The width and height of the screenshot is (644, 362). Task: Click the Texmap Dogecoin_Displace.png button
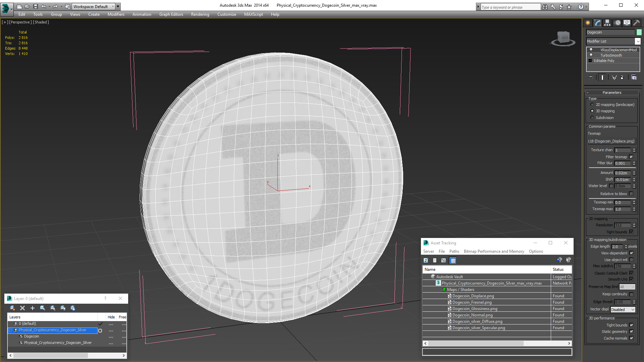pyautogui.click(x=611, y=141)
